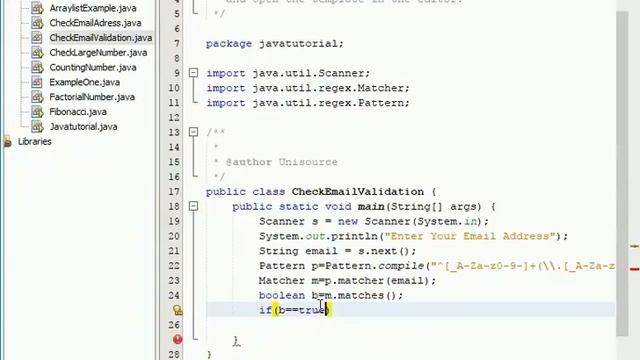
Task: Click the "Enter Your Email Address" string
Action: tap(470, 236)
